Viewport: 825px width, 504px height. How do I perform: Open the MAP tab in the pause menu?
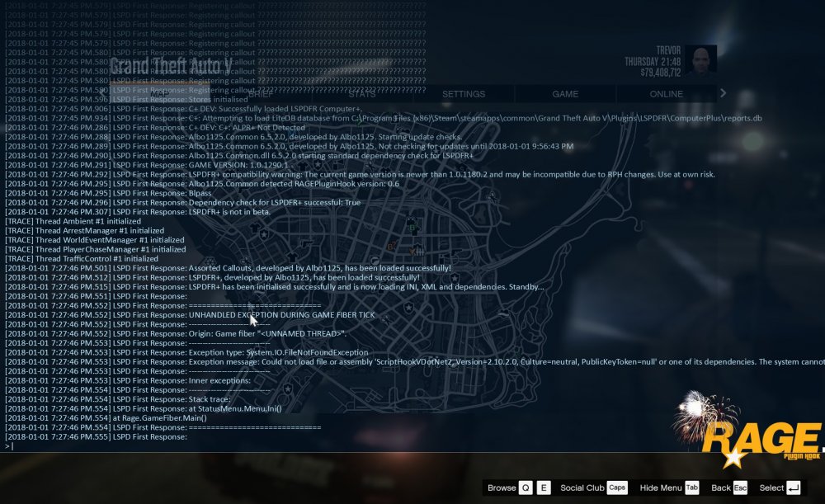click(160, 94)
